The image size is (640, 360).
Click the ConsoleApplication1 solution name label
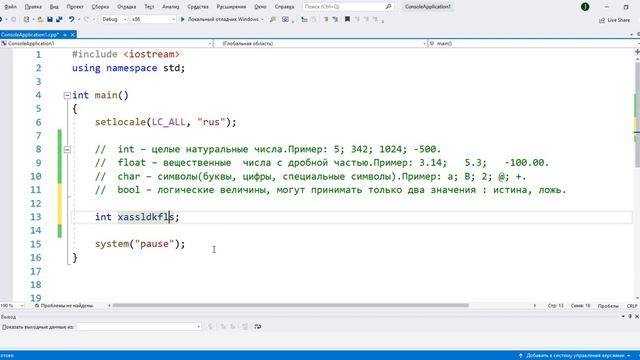(x=428, y=7)
